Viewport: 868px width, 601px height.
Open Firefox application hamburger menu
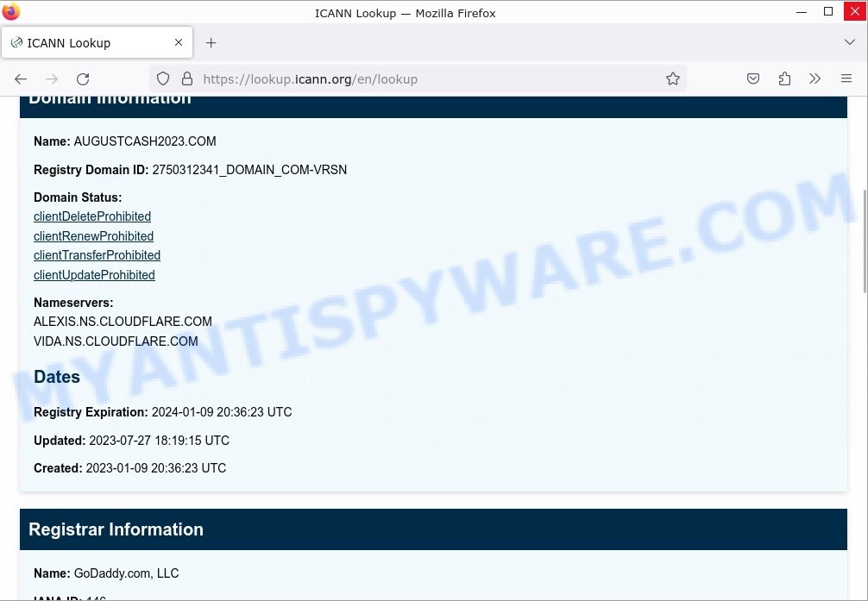pyautogui.click(x=846, y=78)
